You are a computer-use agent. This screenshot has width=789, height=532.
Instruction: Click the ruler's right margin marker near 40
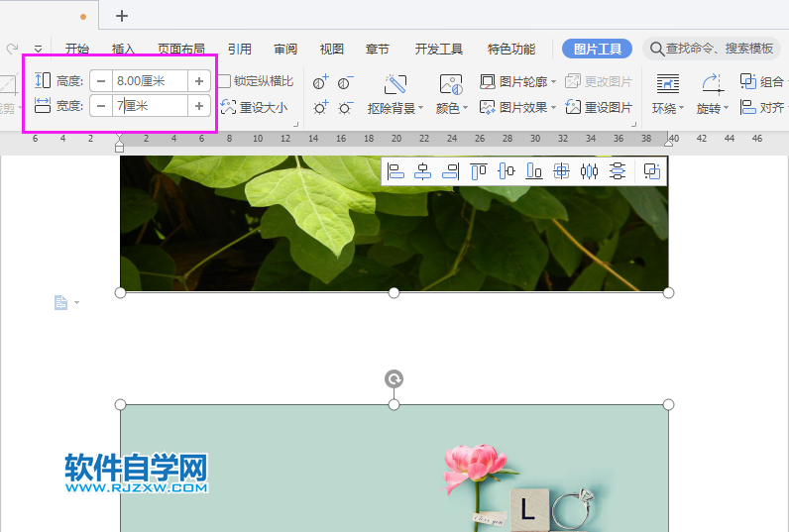668,143
